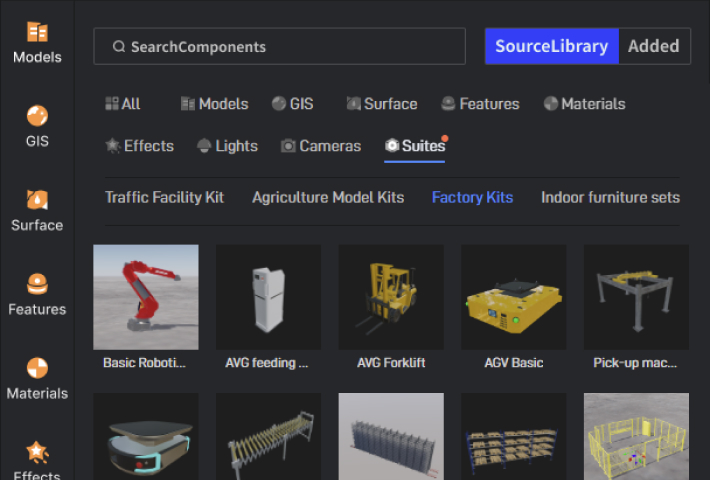The height and width of the screenshot is (480, 710).
Task: Select the Pick-up machine thumbnail
Action: [636, 297]
